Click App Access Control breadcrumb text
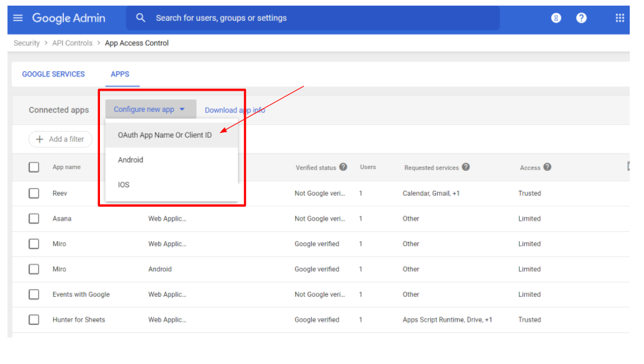Screen dimensions: 644x364 click(137, 43)
